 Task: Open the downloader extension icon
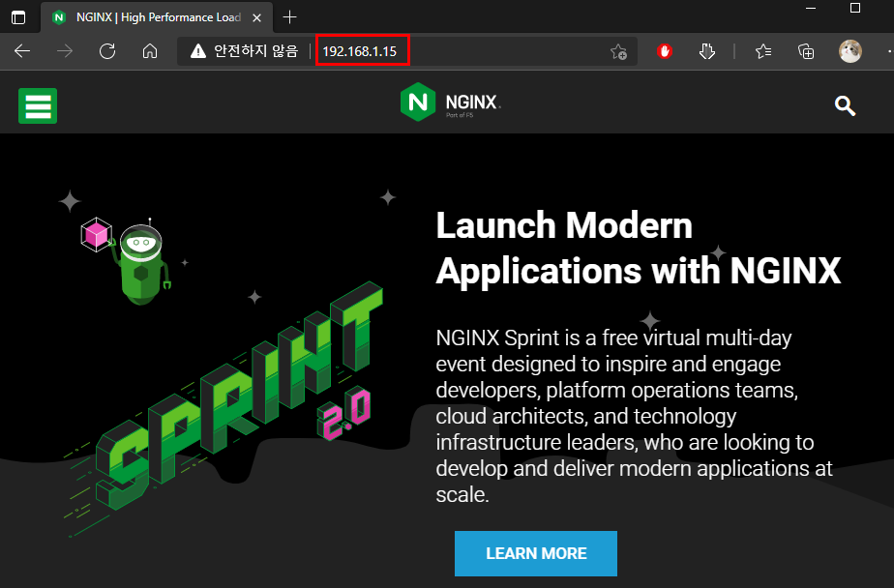(x=707, y=51)
